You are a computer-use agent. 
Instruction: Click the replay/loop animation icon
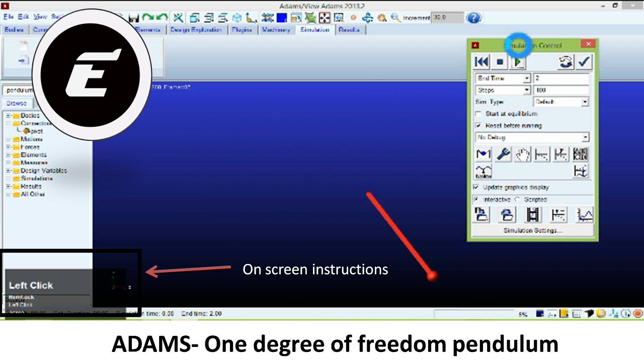click(566, 62)
